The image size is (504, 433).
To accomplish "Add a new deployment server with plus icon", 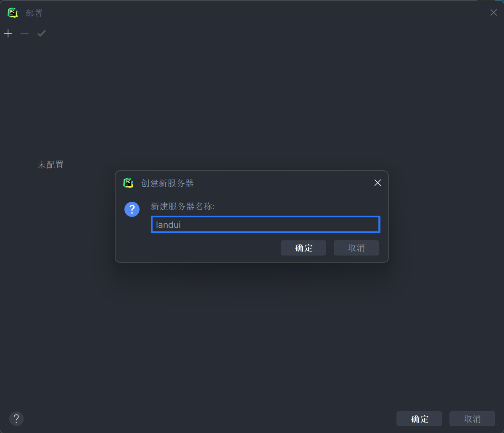I will click(8, 34).
